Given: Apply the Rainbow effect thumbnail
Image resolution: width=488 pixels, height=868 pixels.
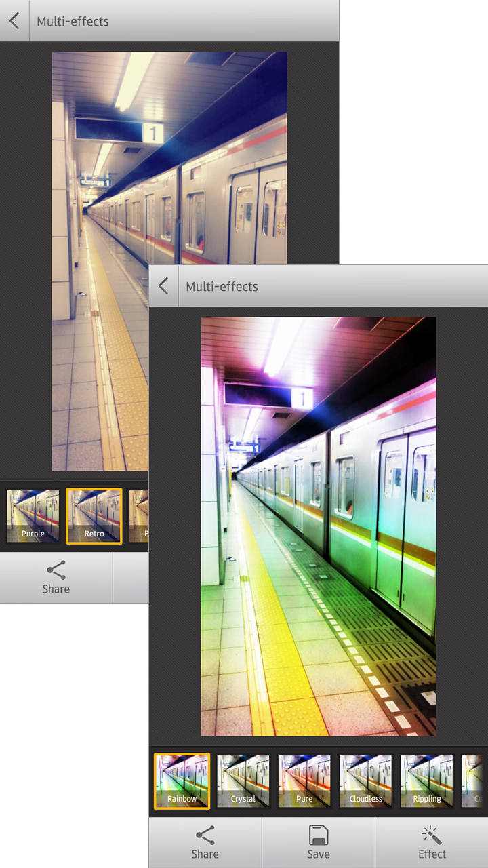Looking at the screenshot, I should [x=182, y=781].
